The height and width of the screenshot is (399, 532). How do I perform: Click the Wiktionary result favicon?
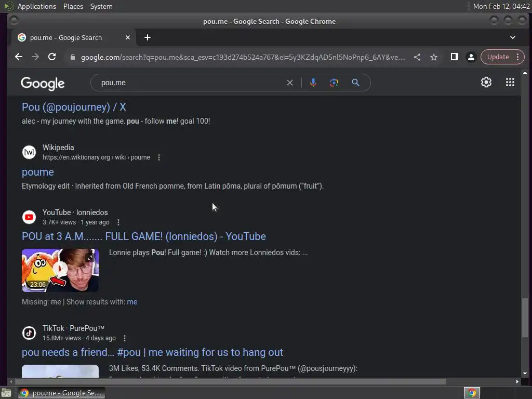coord(29,152)
